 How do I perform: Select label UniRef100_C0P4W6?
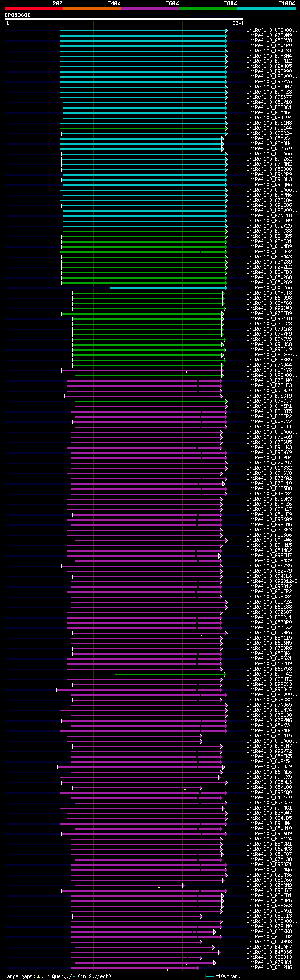(x=269, y=540)
